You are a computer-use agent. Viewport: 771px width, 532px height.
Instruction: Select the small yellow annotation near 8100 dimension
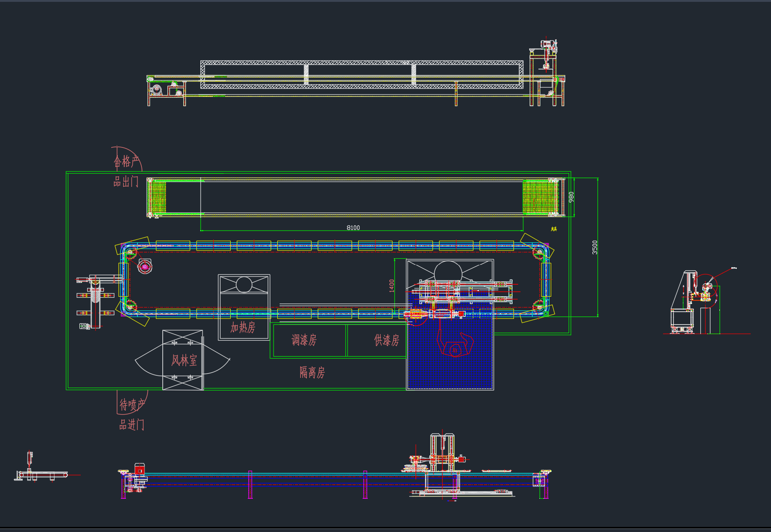coord(554,229)
